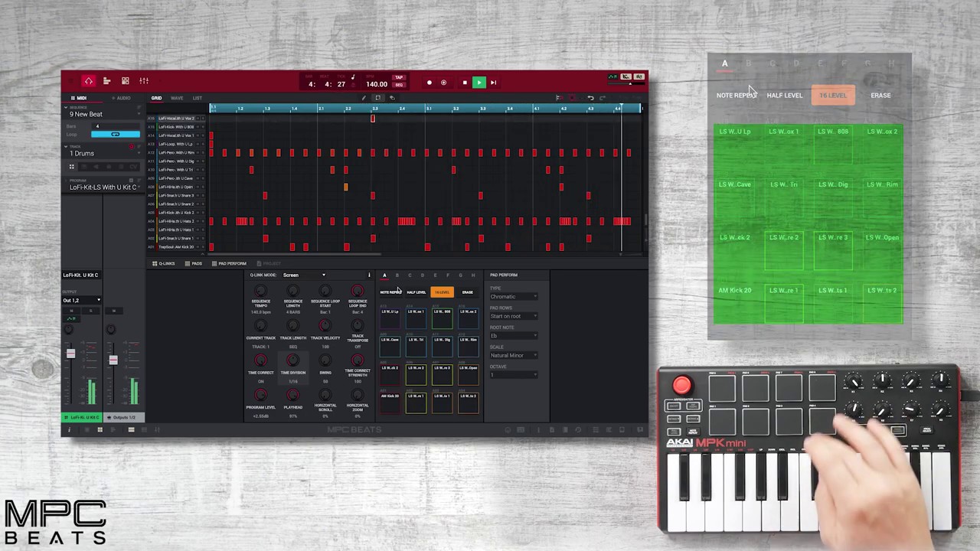This screenshot has width=980, height=551.
Task: Click the info icon in bottom status bar
Action: (69, 430)
